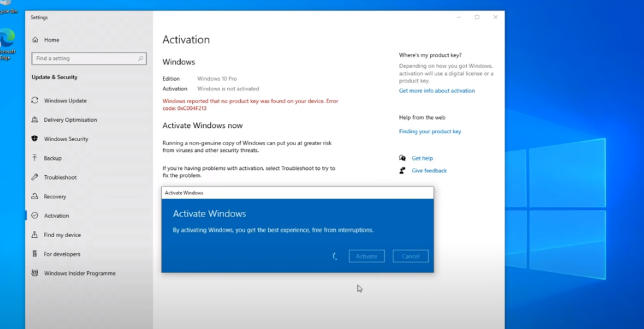Open the For developers page

coord(62,254)
